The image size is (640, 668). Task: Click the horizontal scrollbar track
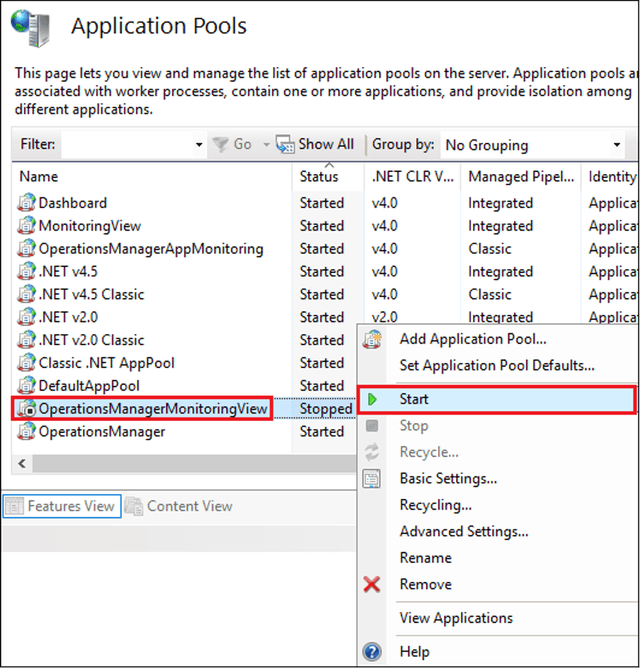(x=194, y=463)
